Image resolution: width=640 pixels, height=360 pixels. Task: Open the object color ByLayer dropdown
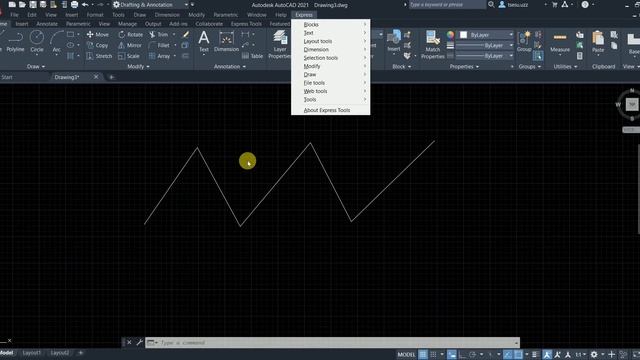pos(487,35)
